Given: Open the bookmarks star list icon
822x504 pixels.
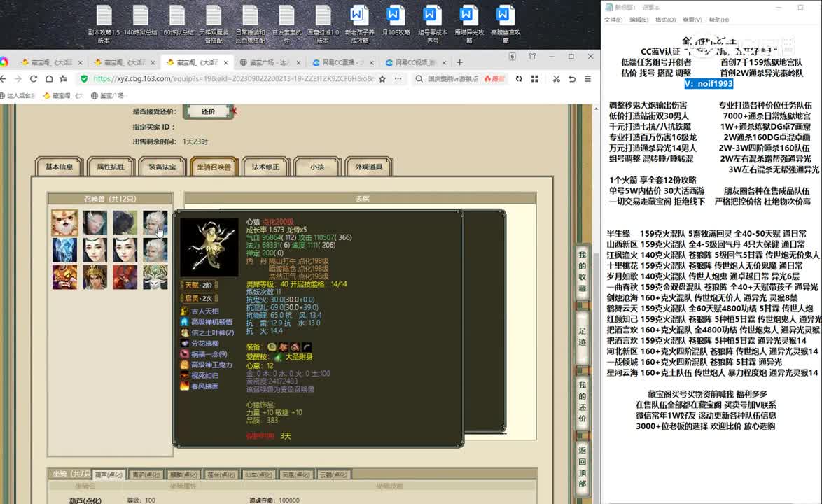Looking at the screenshot, I should (64, 78).
